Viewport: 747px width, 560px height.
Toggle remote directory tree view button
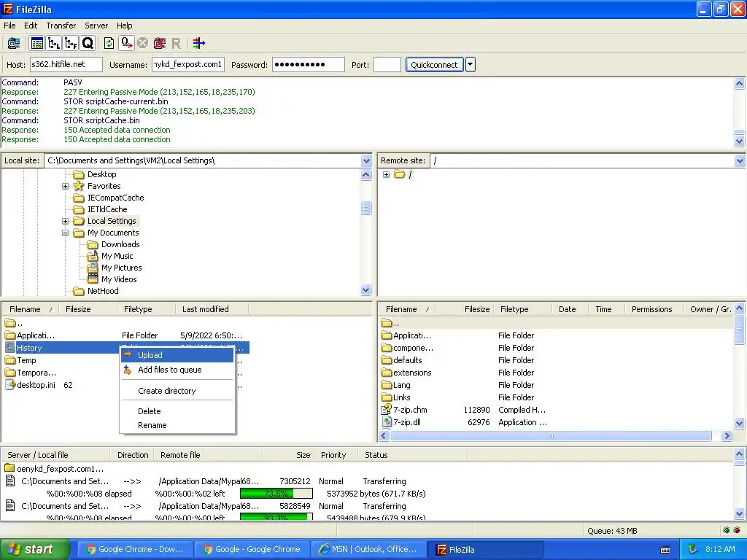tap(71, 43)
